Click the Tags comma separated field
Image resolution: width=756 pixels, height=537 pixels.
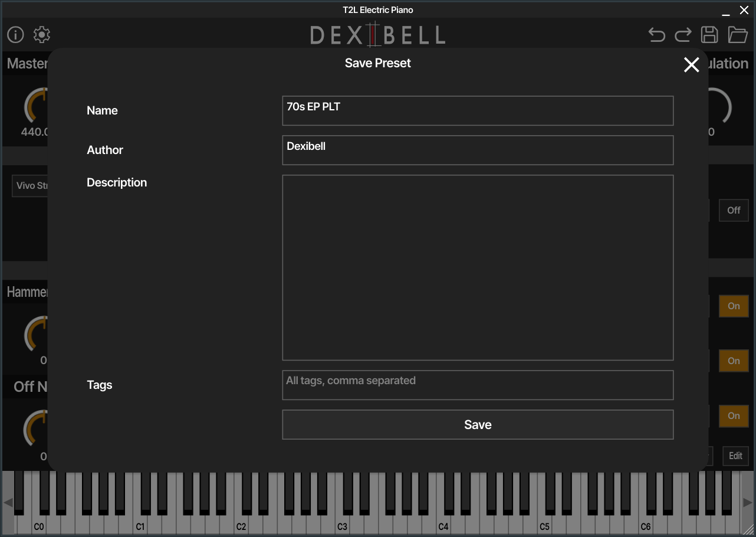478,385
